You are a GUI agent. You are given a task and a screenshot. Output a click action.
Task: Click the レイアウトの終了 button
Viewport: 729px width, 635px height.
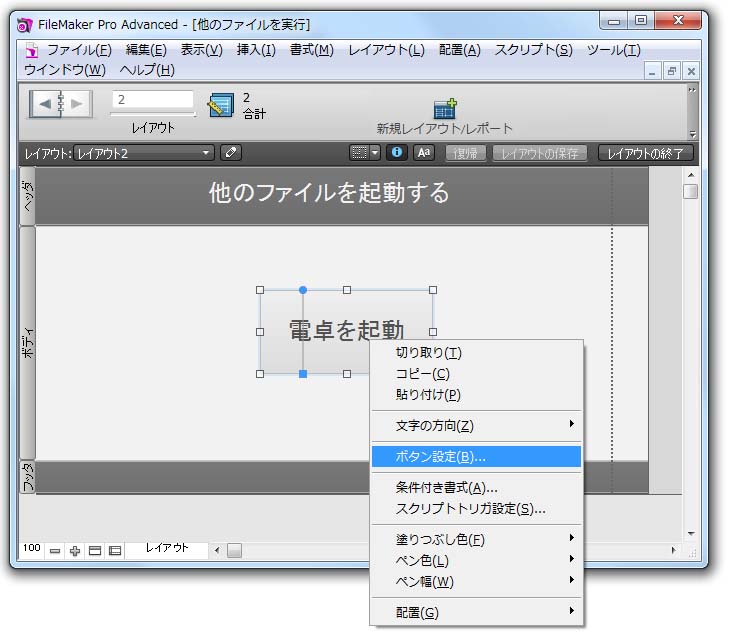coord(645,153)
